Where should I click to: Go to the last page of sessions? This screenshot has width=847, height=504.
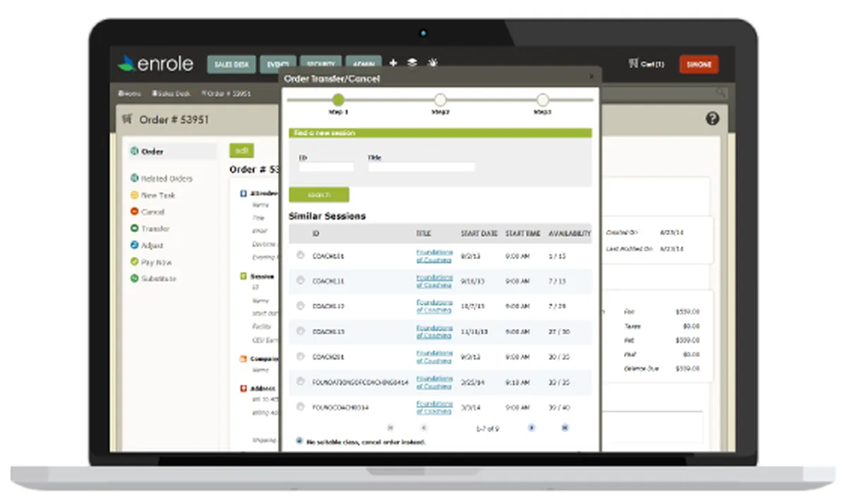pyautogui.click(x=565, y=428)
